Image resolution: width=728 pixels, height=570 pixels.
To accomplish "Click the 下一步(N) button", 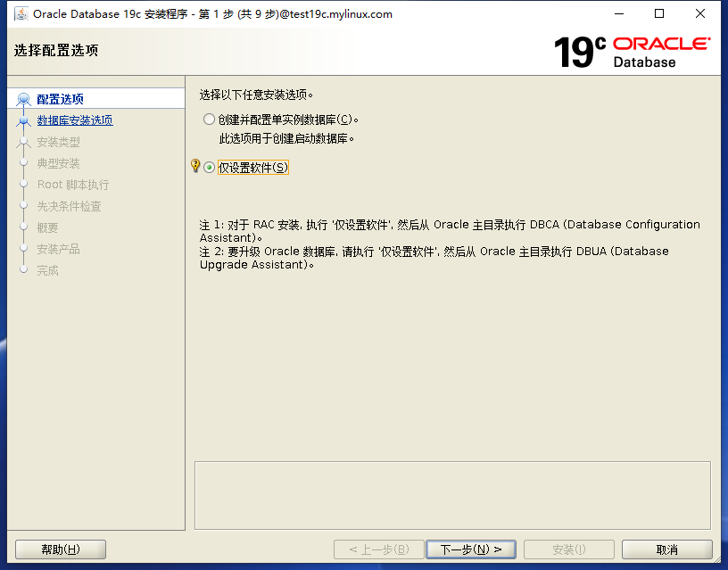I will point(471,549).
